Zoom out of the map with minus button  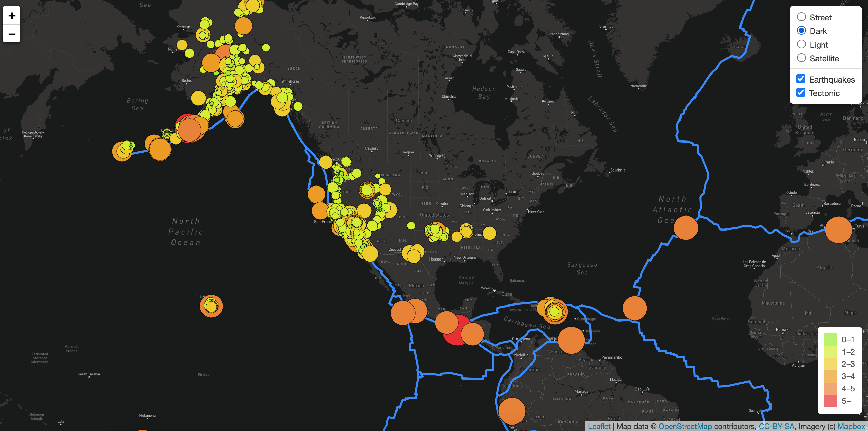[x=12, y=33]
